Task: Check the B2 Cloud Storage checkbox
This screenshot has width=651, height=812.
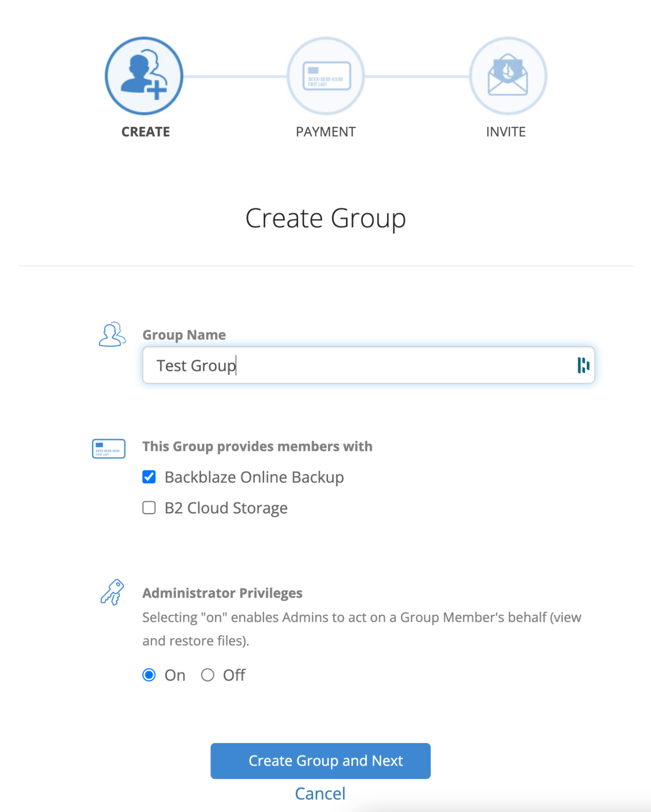Action: click(x=149, y=508)
